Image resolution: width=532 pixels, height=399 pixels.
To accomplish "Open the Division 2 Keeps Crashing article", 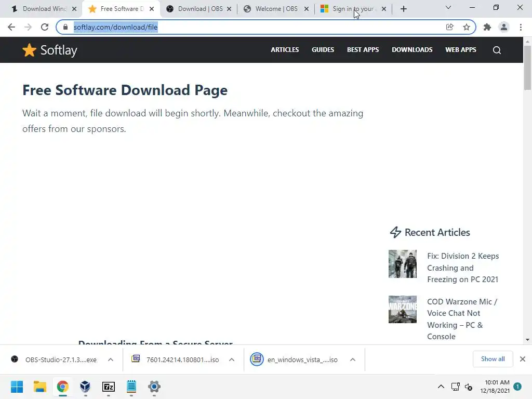I will coord(463,268).
